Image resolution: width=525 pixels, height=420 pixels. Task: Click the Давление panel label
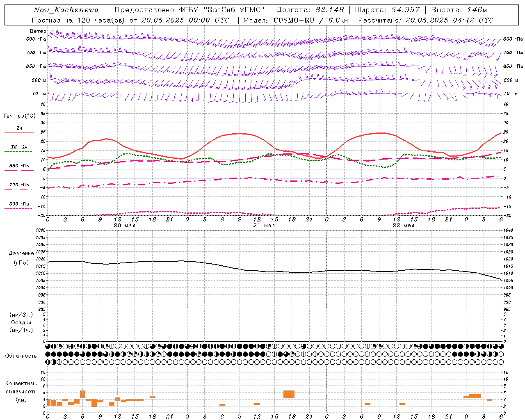click(21, 253)
